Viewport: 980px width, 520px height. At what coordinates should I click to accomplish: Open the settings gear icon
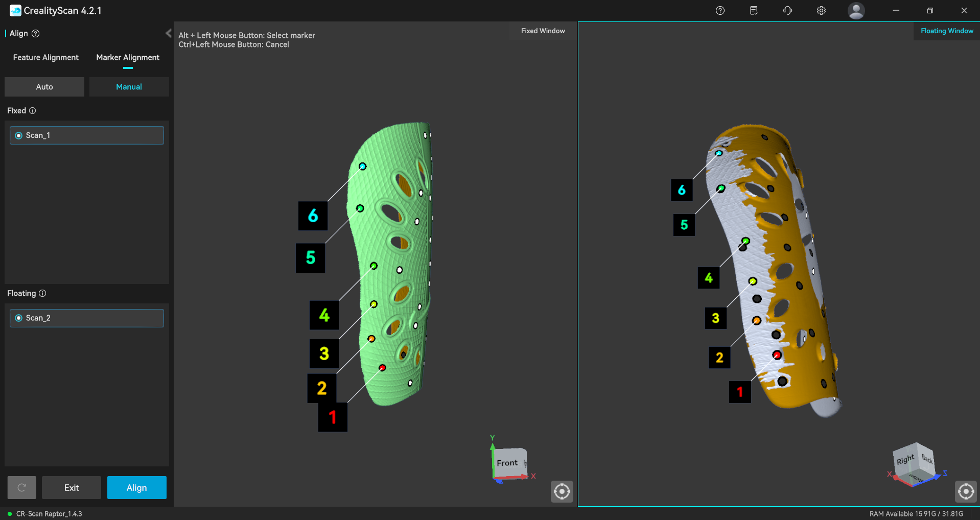pyautogui.click(x=821, y=10)
